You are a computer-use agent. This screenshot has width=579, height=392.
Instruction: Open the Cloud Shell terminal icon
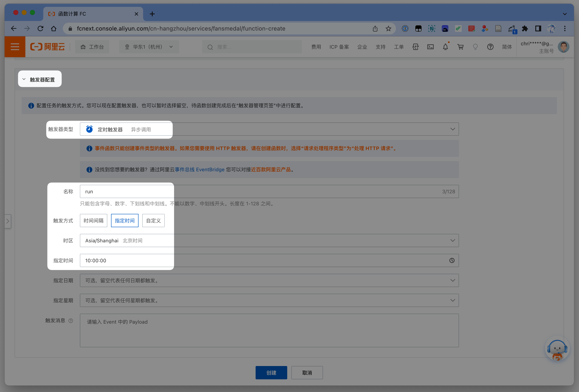pyautogui.click(x=430, y=47)
